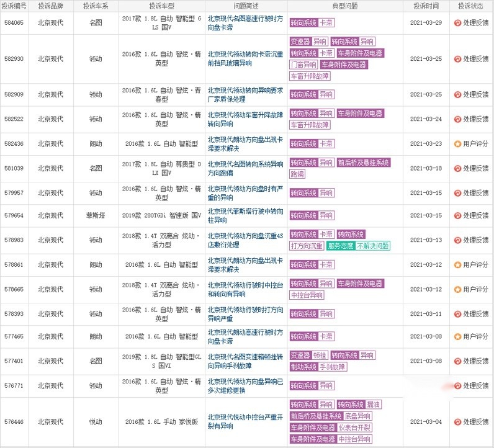Click the 处理反馈 status icon for complaint 579957

[457, 193]
